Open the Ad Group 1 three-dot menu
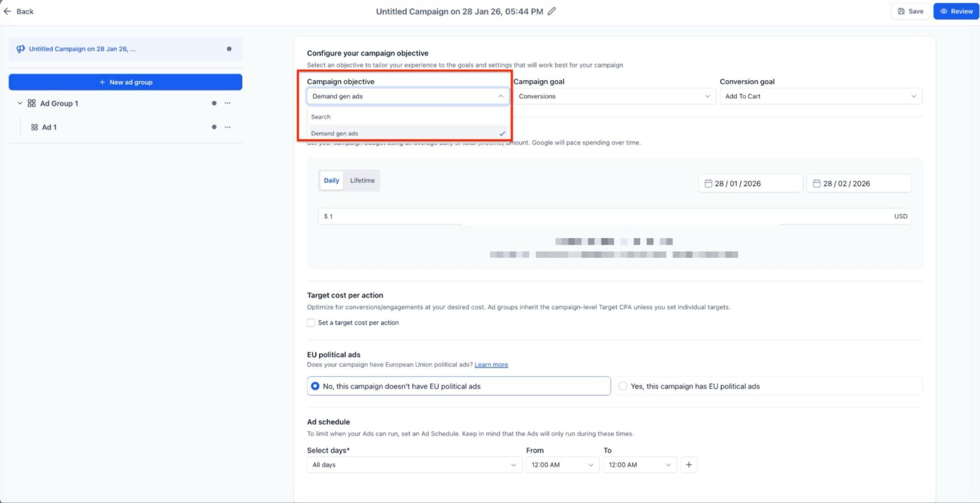This screenshot has height=503, width=980. pos(227,103)
